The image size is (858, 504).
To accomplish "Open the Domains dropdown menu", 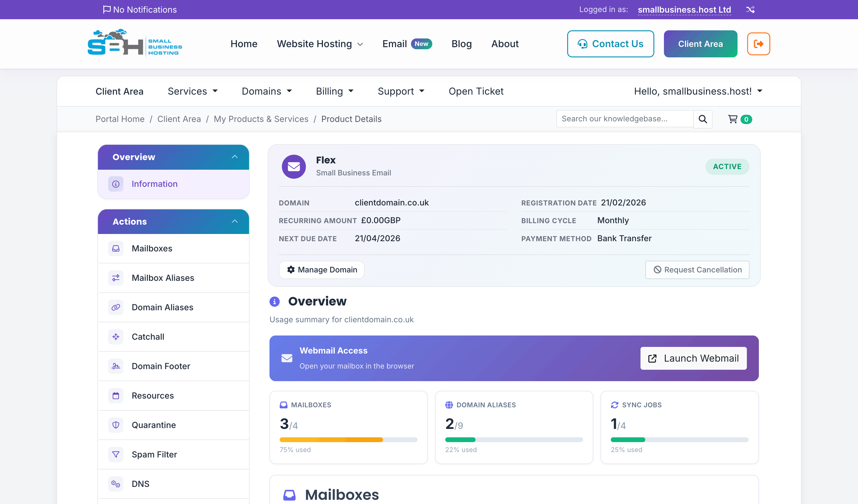I will click(266, 91).
